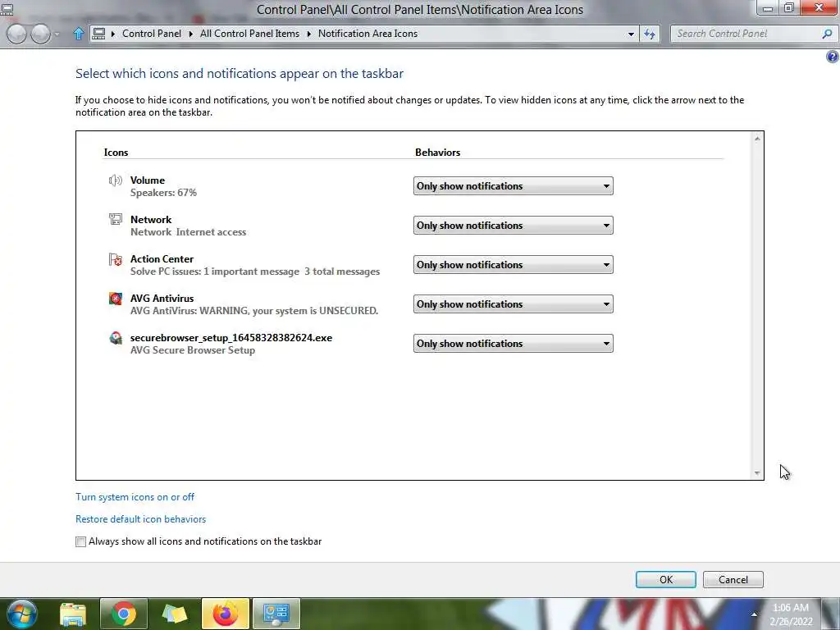Click the address bar refresh button
The width and height of the screenshot is (840, 630).
pyautogui.click(x=650, y=34)
